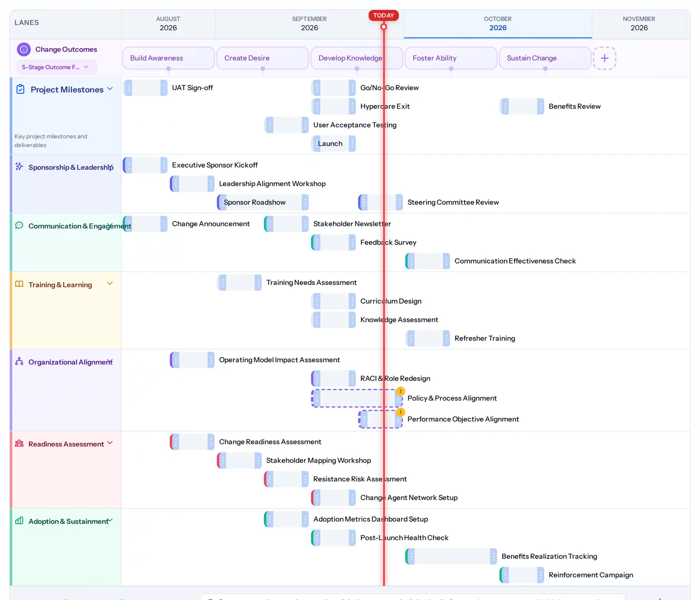Image resolution: width=700 pixels, height=600 pixels.
Task: Collapse the Training & Learning lane chevron
Action: coord(110,284)
